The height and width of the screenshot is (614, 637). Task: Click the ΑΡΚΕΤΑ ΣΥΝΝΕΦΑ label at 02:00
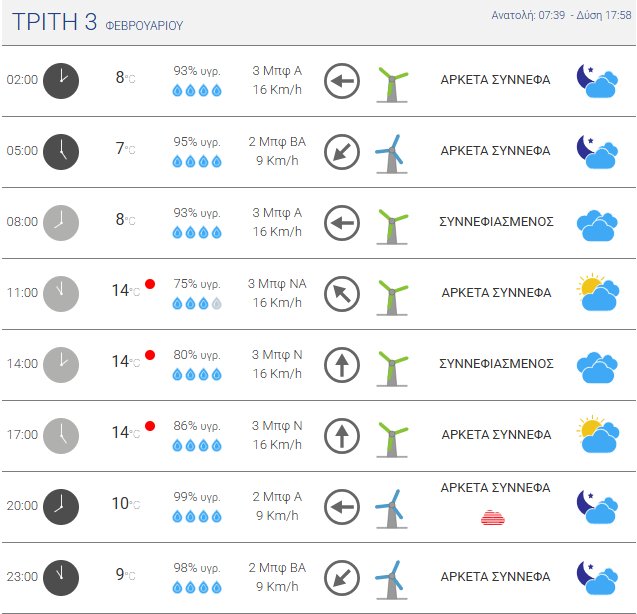[x=496, y=80]
